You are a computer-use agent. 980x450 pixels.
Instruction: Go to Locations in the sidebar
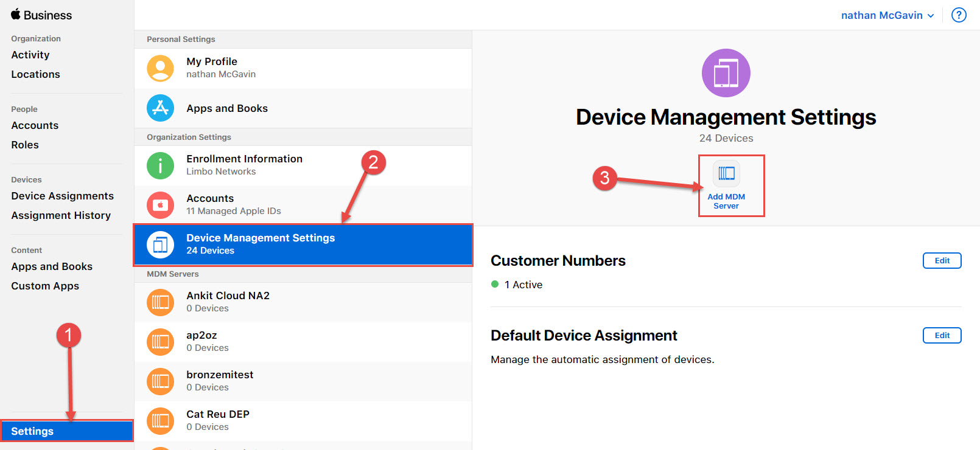click(35, 74)
